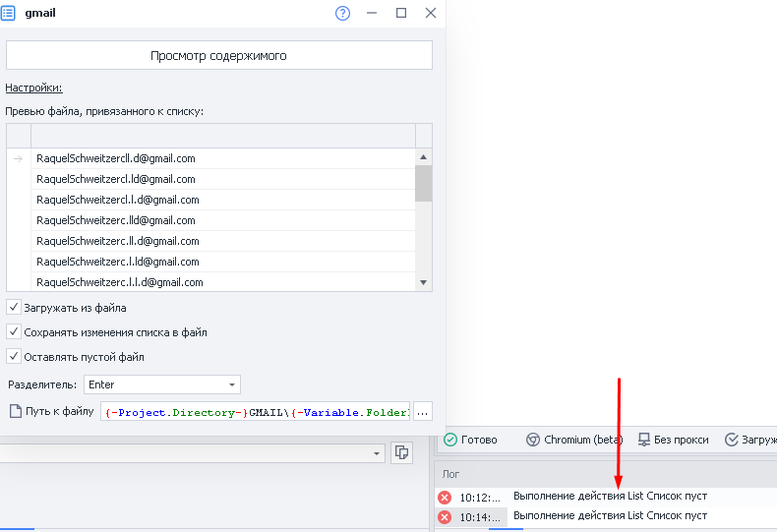Screen dimensions: 777x532
Task: Select row RaquelSchweitzercl.ld@gmail.com
Action: (x=223, y=179)
